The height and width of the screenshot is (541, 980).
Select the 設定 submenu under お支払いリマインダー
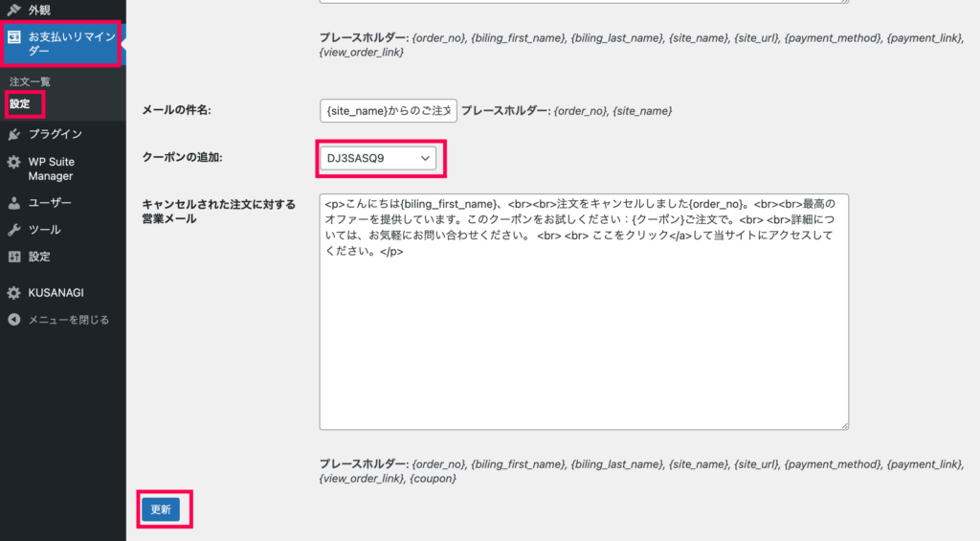[x=20, y=103]
